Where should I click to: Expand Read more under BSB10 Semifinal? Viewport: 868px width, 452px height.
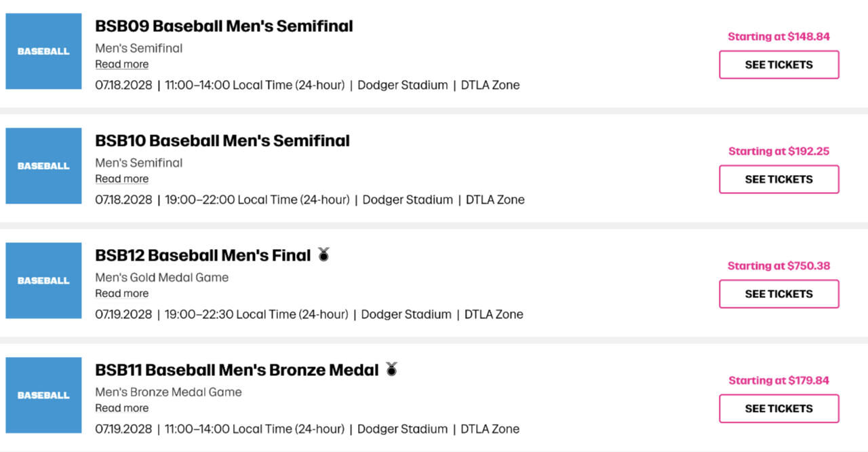pos(121,179)
